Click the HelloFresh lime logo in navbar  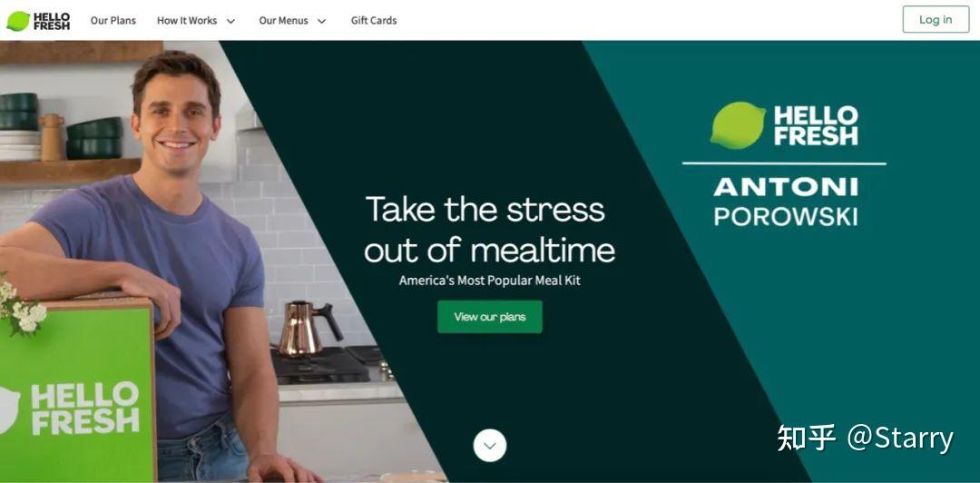(17, 21)
